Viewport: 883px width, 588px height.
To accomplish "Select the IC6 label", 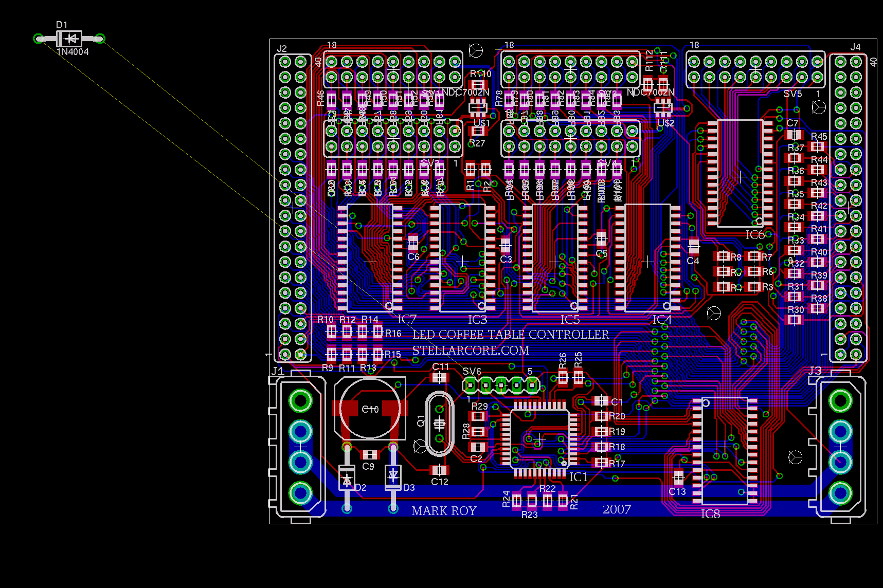I will (755, 235).
